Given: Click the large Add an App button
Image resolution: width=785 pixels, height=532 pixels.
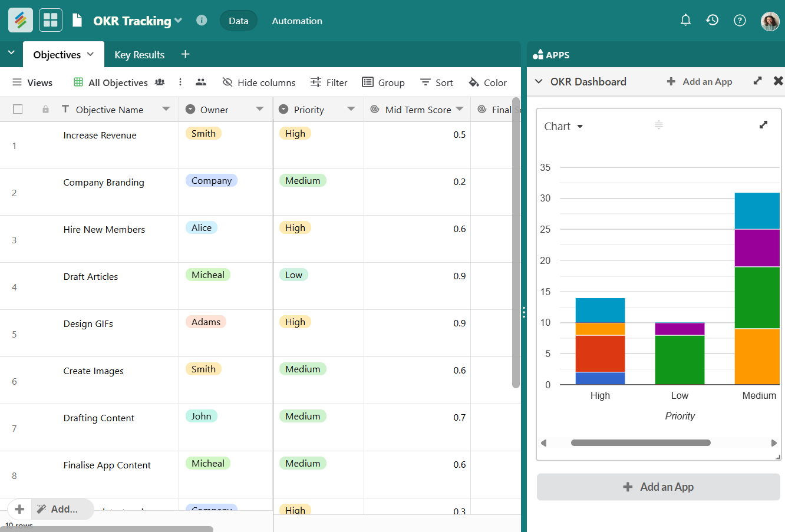Looking at the screenshot, I should 658,487.
